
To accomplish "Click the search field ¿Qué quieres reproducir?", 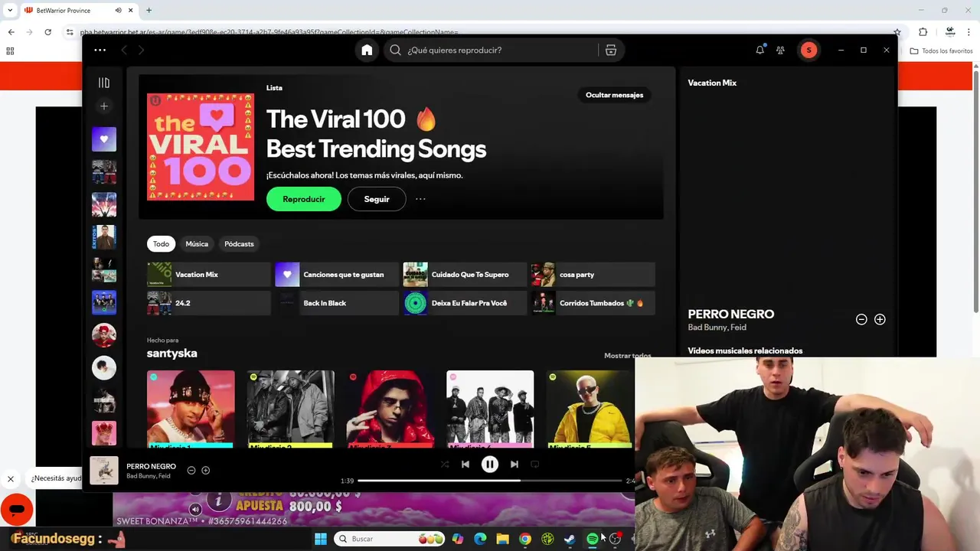I will tap(490, 50).
